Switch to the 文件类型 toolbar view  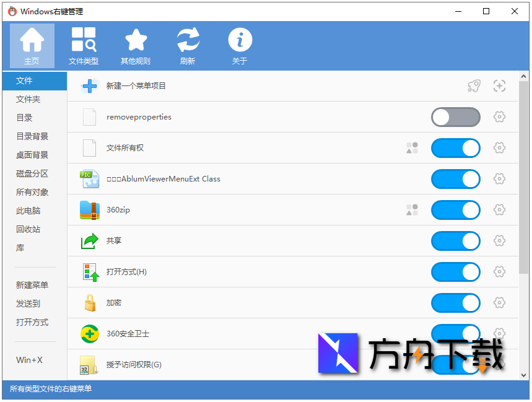(83, 45)
